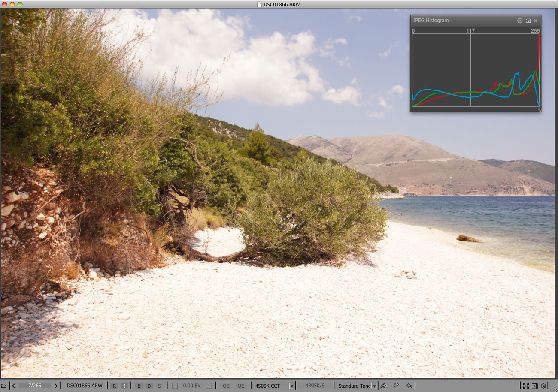Image resolution: width=558 pixels, height=392 pixels.
Task: Enter fullscreen mode from bottom toolbar
Action: coord(526,386)
